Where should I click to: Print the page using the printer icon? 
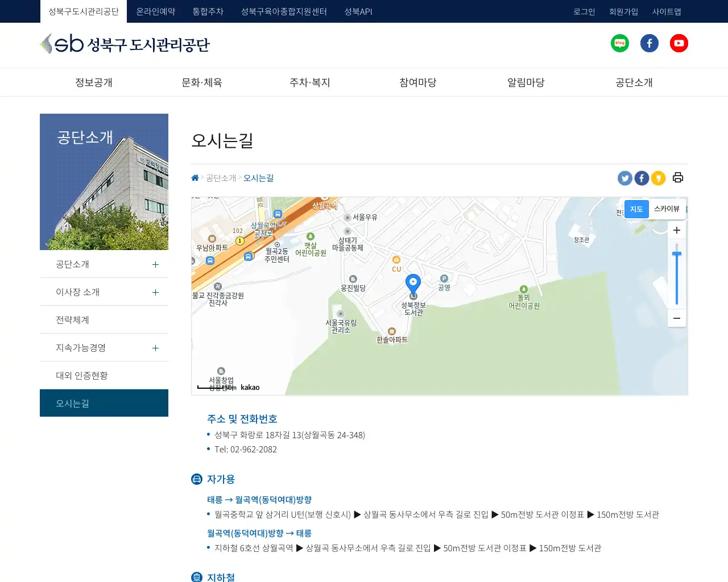pos(677,178)
